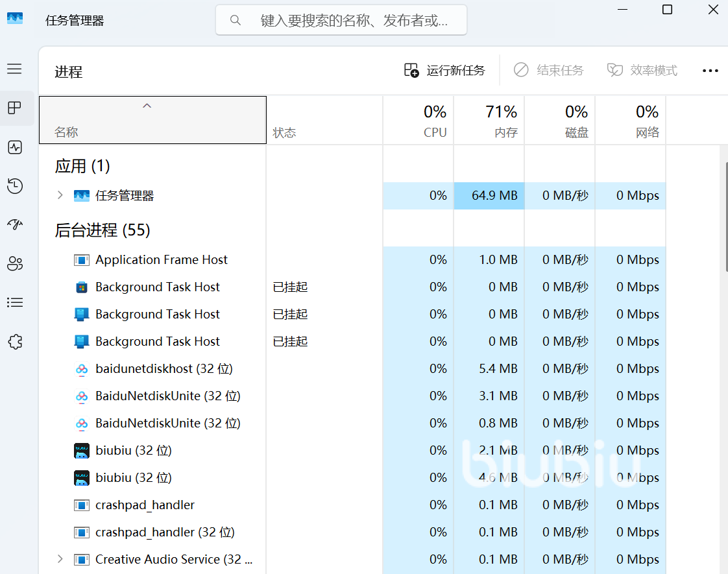Open the Performance sidebar icon
The height and width of the screenshot is (574, 728).
(14, 147)
